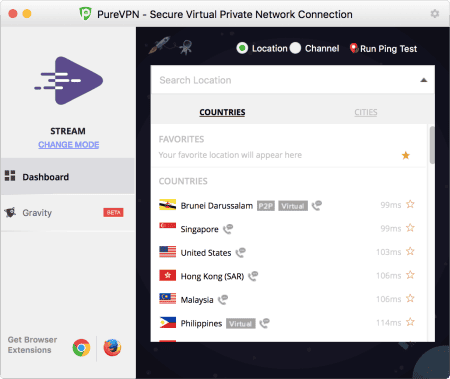Click the VoIP phone icon for Brunei Darussalam
The image size is (450, 379).
317,205
